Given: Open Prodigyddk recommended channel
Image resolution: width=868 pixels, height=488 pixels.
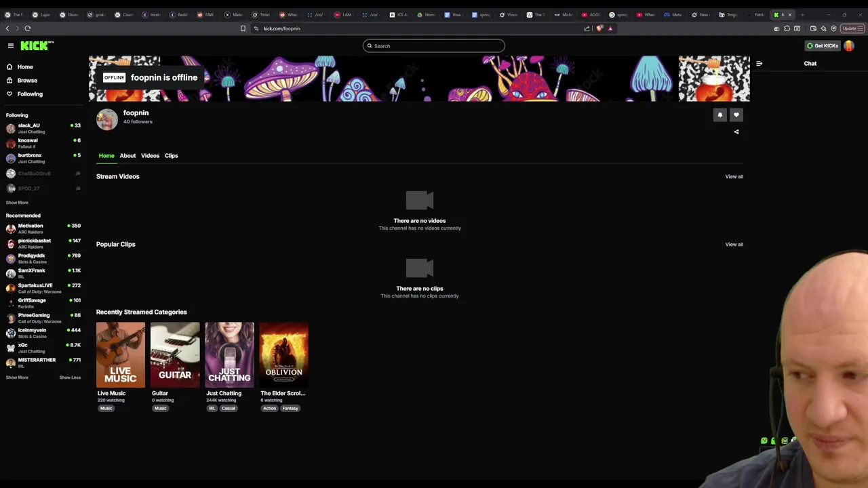Looking at the screenshot, I should tap(43, 258).
